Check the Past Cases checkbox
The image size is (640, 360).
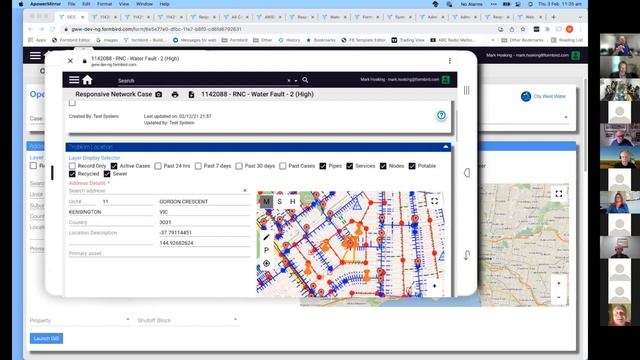(283, 166)
